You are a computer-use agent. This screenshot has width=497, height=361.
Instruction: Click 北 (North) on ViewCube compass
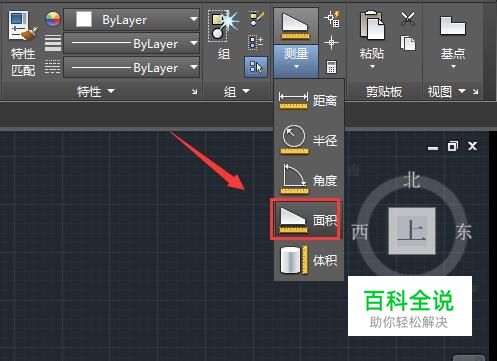(412, 181)
